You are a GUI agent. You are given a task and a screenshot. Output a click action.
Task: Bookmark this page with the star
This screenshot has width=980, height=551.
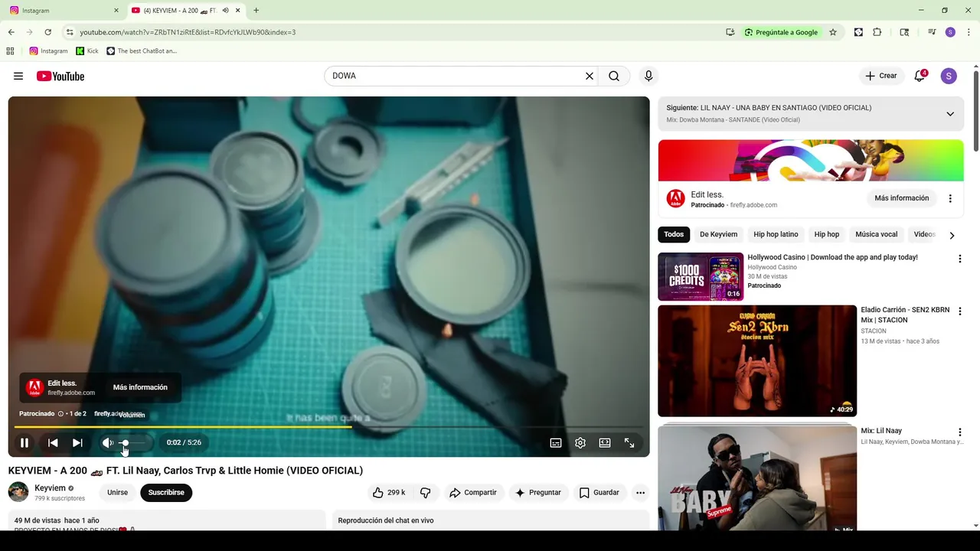(x=833, y=32)
